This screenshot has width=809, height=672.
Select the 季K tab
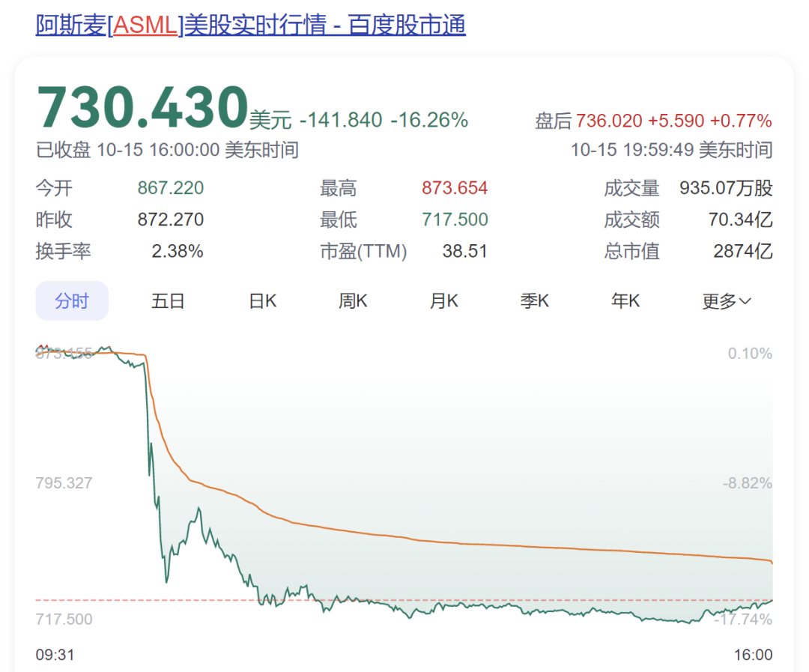535,300
